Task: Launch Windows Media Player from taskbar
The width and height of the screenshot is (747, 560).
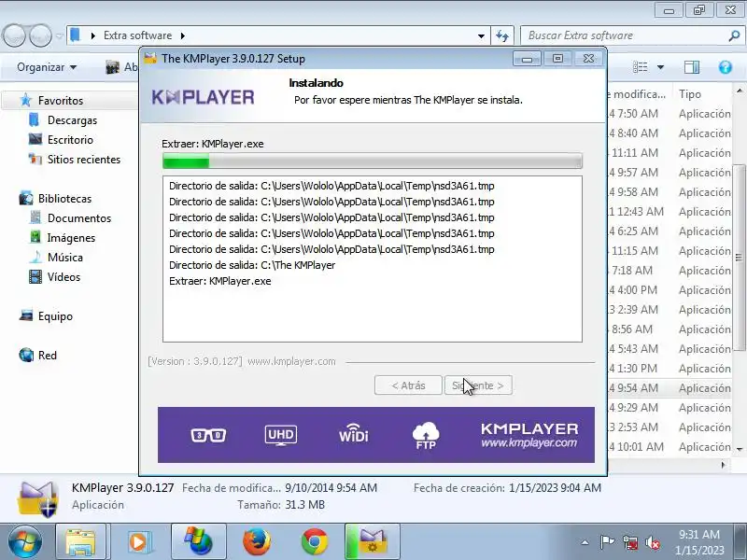Action: 139,541
